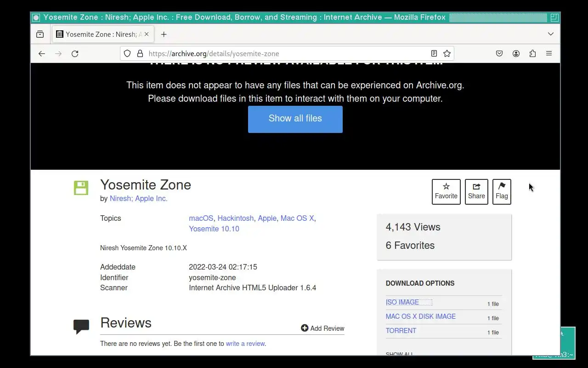Flag this item
Viewport: 588px width, 368px height.
[502, 191]
